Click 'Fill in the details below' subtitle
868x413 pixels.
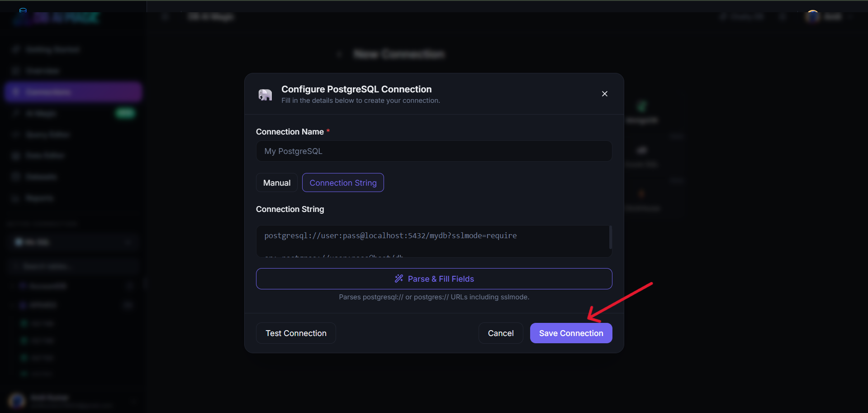pyautogui.click(x=360, y=101)
